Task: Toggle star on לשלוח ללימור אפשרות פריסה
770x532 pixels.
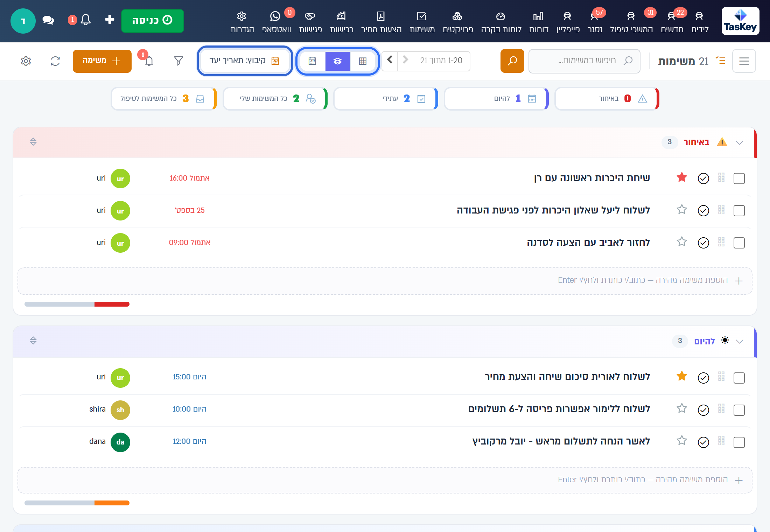Action: point(682,408)
